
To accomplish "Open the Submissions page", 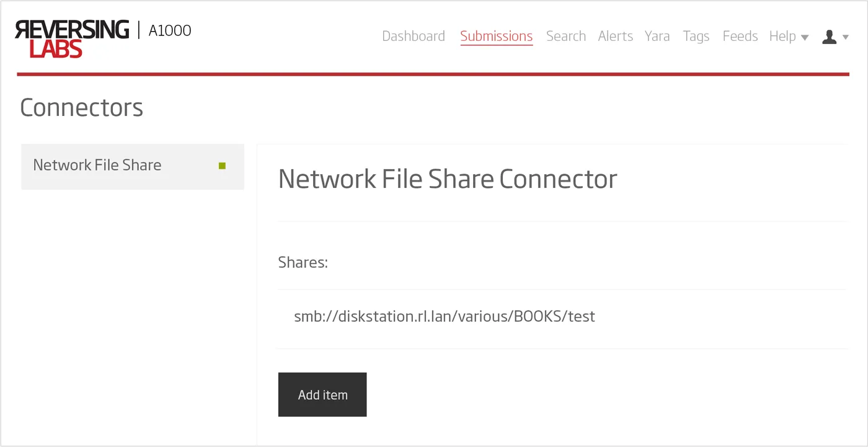I will 496,36.
